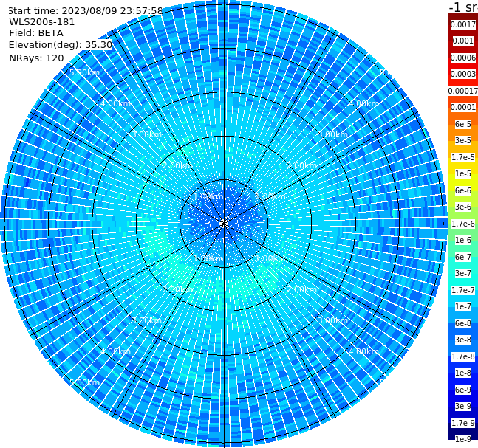
Task: Click the 1e-8 colorbar tick label
Action: coord(463,373)
